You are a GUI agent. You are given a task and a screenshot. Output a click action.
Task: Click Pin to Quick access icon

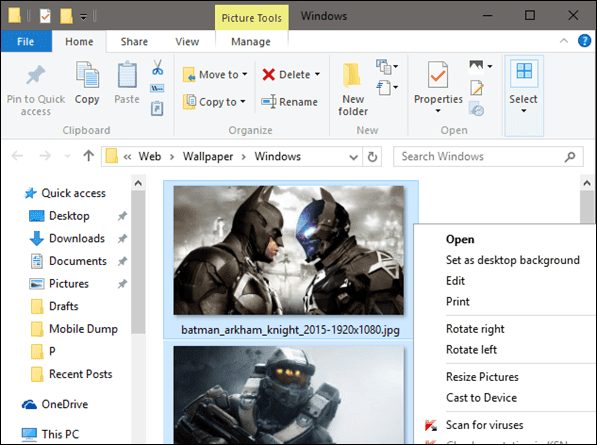35,75
